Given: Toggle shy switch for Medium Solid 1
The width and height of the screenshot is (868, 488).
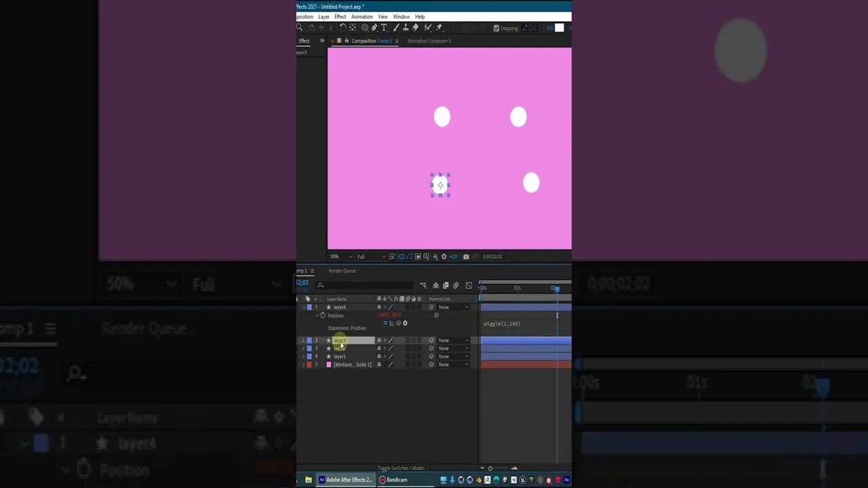Looking at the screenshot, I should tap(379, 365).
